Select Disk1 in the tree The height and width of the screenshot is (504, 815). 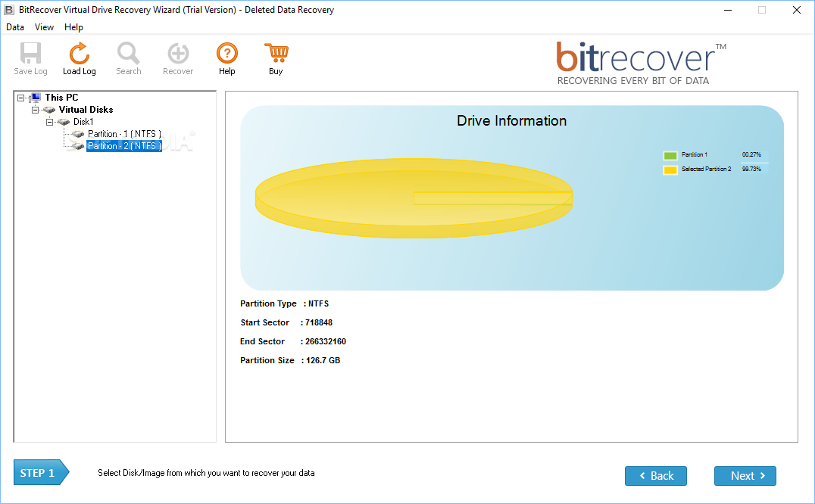coord(83,122)
